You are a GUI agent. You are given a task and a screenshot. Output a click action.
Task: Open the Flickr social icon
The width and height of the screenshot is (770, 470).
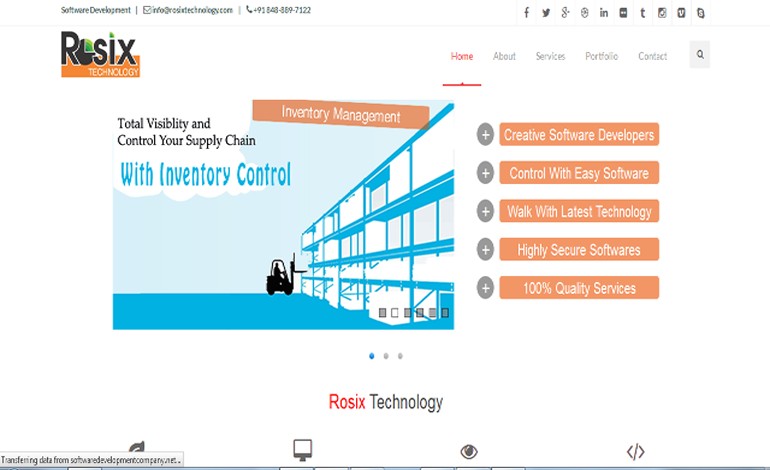623,13
